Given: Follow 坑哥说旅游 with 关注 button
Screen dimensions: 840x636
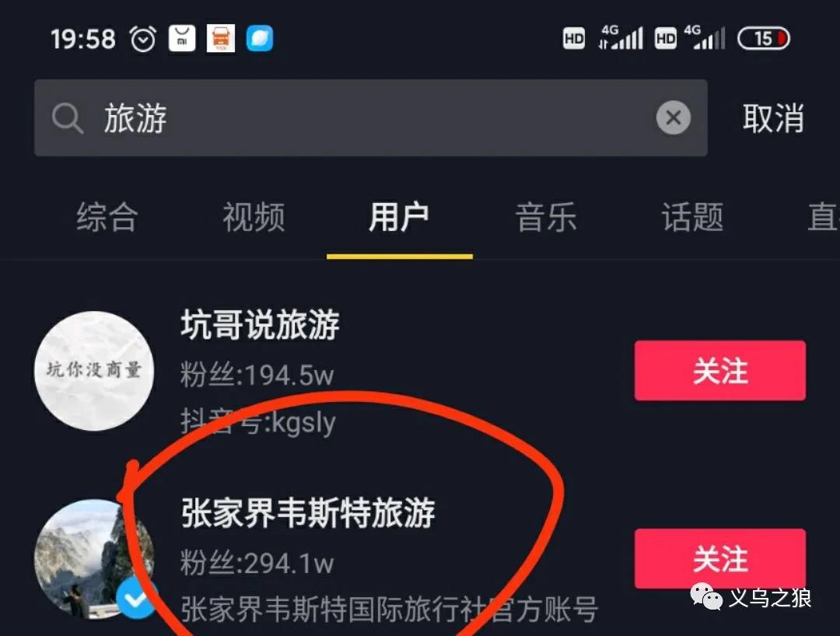Looking at the screenshot, I should (720, 370).
